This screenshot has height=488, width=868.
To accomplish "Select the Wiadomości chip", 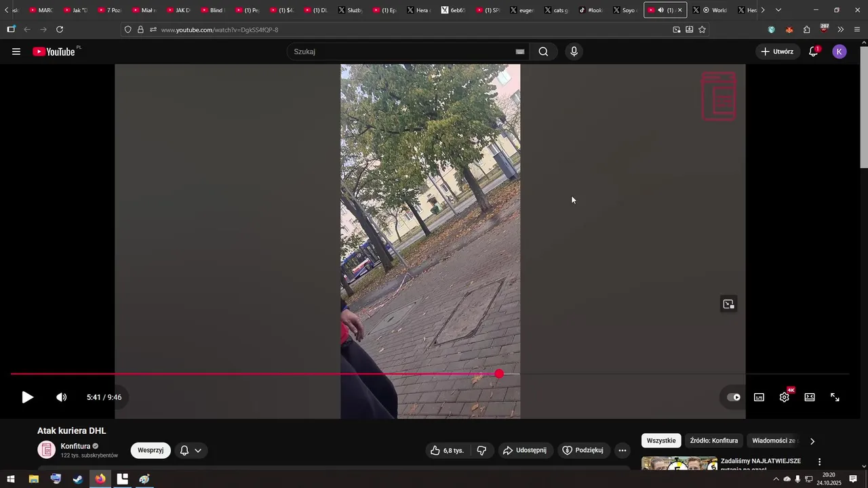I will click(x=774, y=441).
